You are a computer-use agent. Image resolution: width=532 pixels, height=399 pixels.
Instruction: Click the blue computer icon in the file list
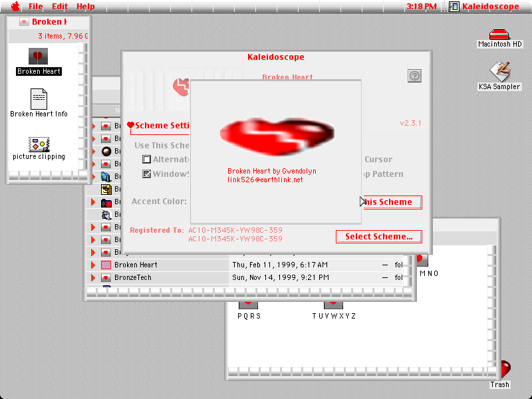pyautogui.click(x=106, y=176)
